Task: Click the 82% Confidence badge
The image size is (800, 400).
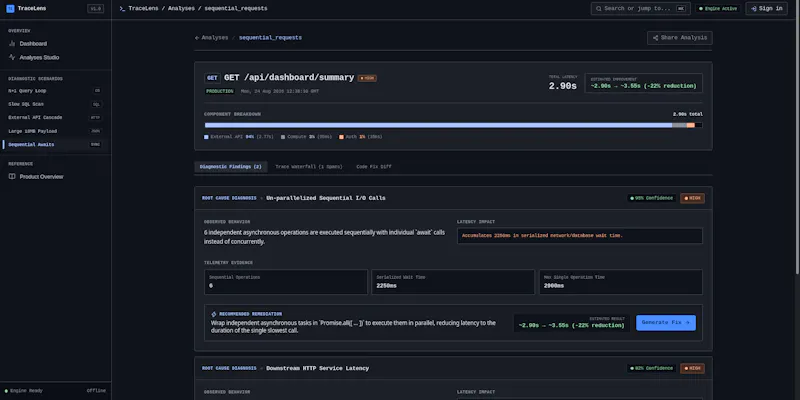Action: tap(652, 368)
